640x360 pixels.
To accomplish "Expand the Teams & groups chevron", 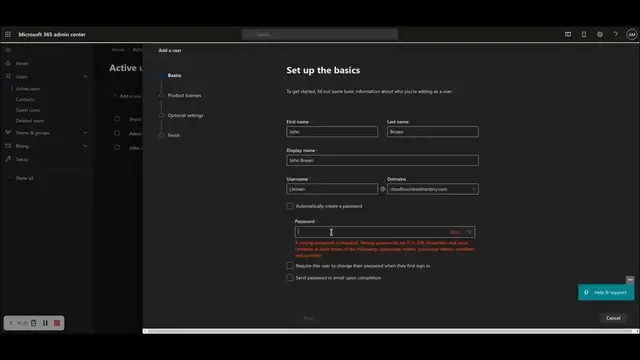I will 85,133.
